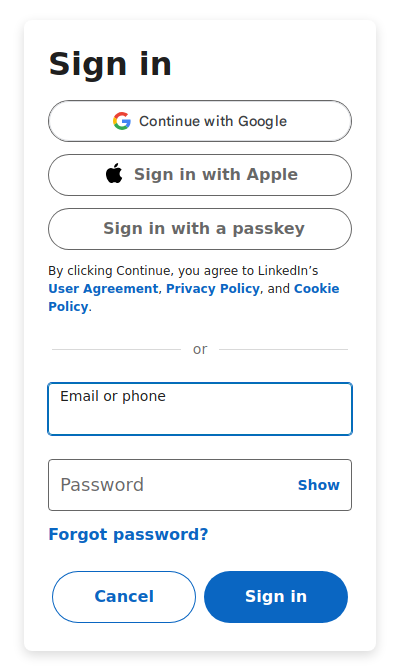
Task: Click the Apple logo icon
Action: click(x=114, y=173)
